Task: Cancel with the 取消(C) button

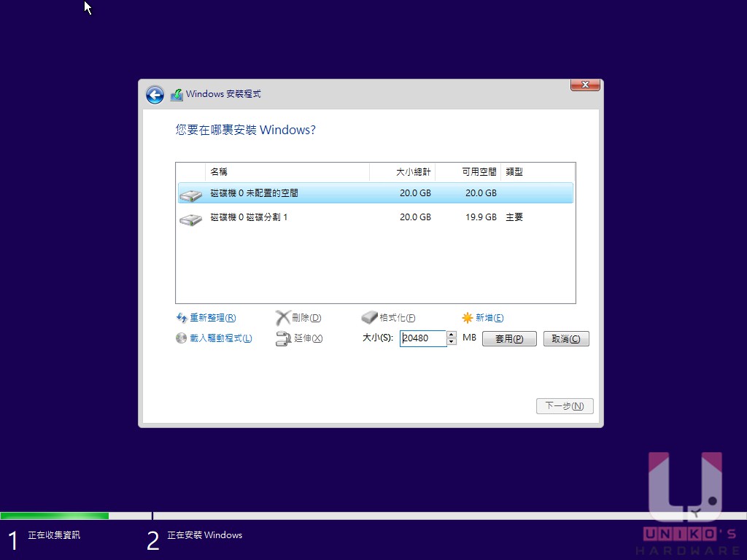Action: coord(566,338)
